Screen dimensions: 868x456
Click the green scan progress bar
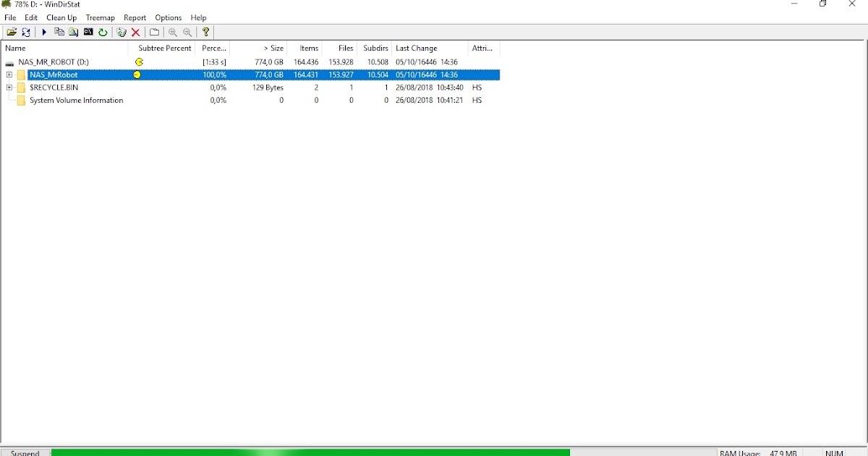click(311, 452)
